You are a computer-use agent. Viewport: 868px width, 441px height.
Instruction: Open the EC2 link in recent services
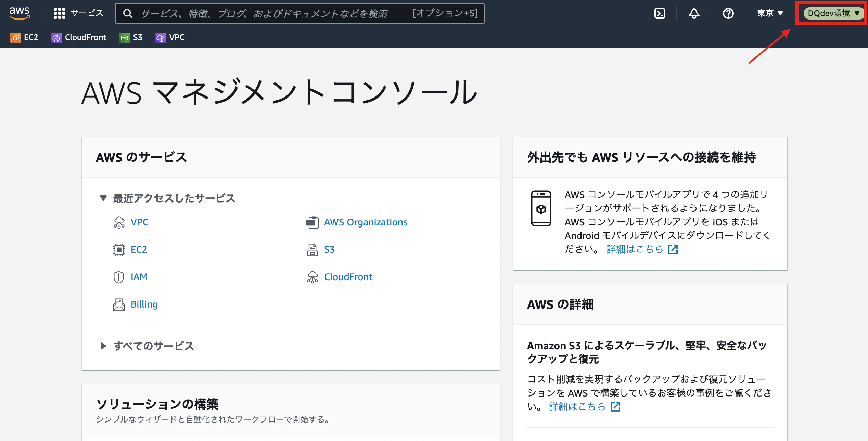[x=139, y=250]
